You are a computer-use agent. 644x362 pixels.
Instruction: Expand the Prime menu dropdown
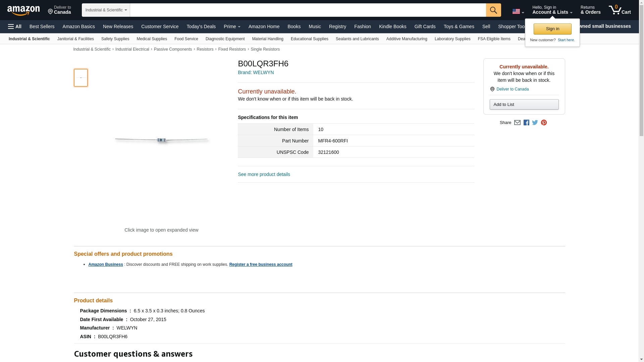(232, 26)
